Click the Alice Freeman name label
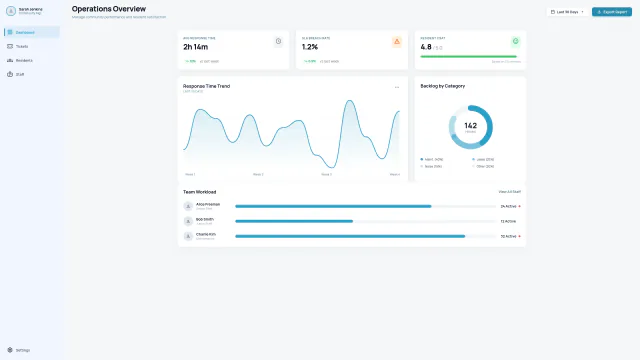This screenshot has height=360, width=640. pos(208,204)
